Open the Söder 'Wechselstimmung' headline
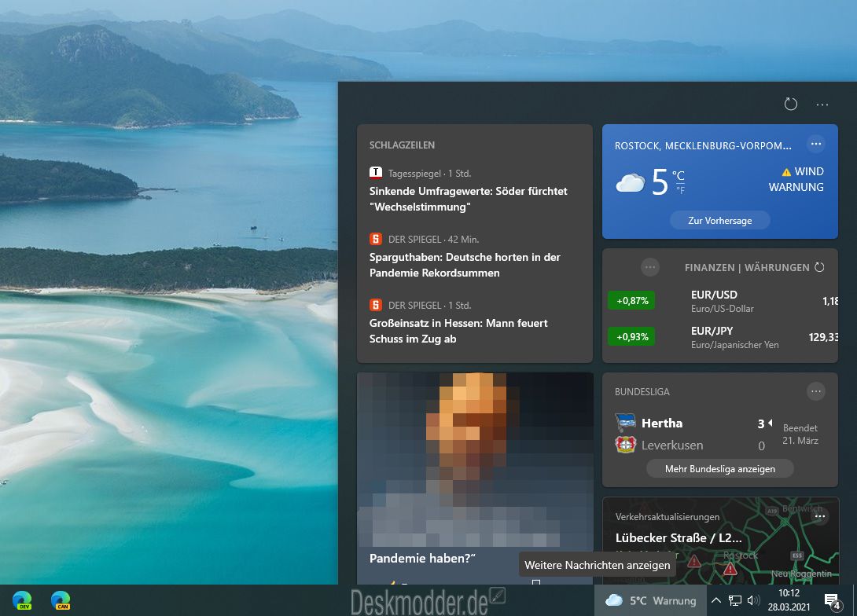Viewport: 857px width, 616px height. click(x=468, y=199)
